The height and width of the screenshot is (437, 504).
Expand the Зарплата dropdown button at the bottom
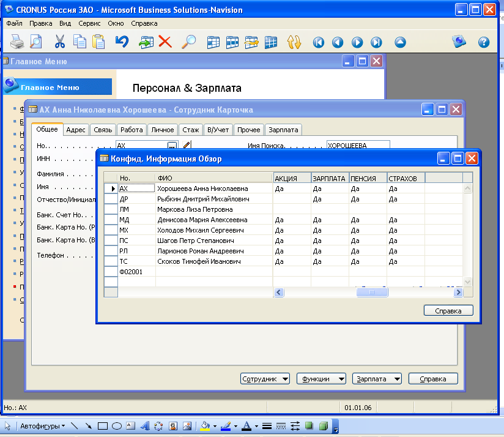pyautogui.click(x=377, y=379)
